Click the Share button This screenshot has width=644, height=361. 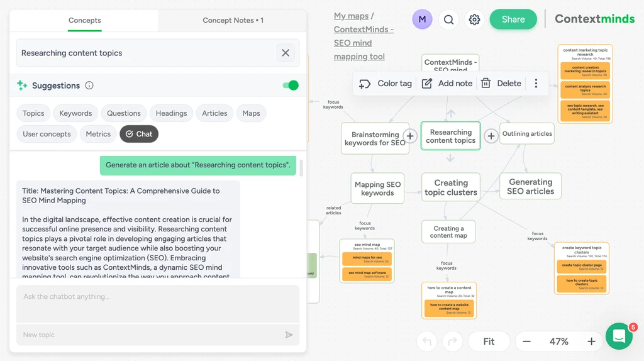[513, 19]
